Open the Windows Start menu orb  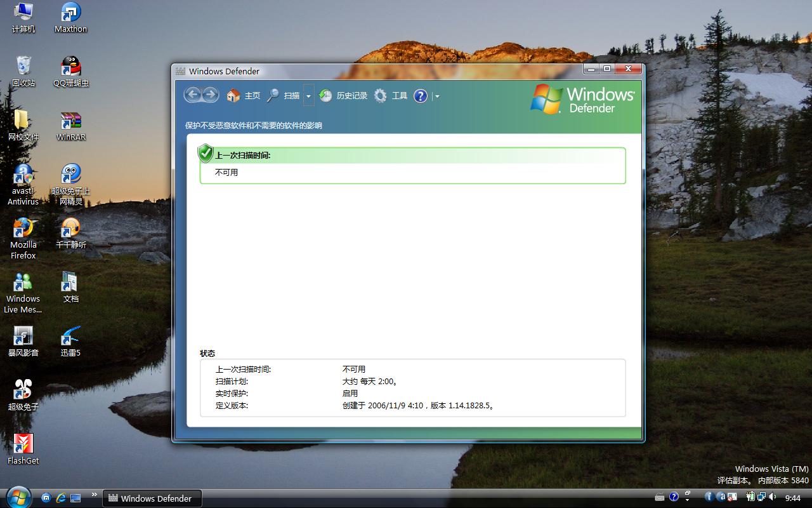pos(18,496)
